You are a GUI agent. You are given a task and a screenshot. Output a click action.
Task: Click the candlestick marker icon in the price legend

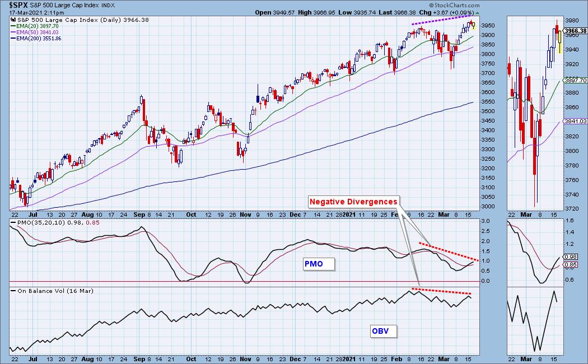tap(13, 20)
